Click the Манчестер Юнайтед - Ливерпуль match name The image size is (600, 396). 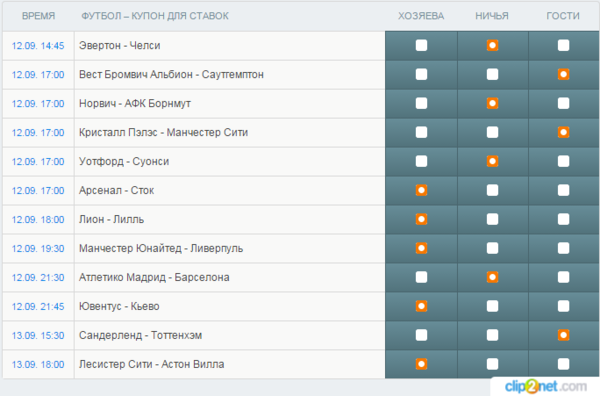(x=161, y=248)
